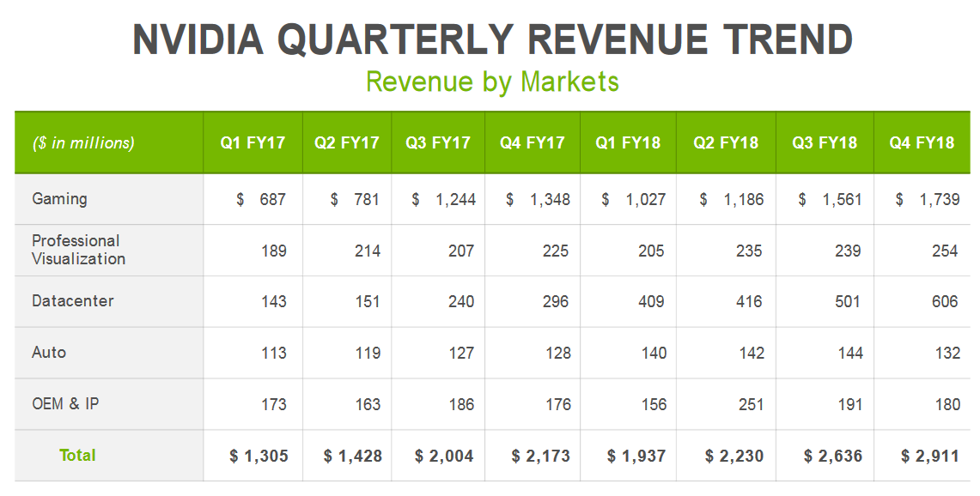The height and width of the screenshot is (496, 980).
Task: Click Professional Visualization value 235
Action: tap(749, 251)
